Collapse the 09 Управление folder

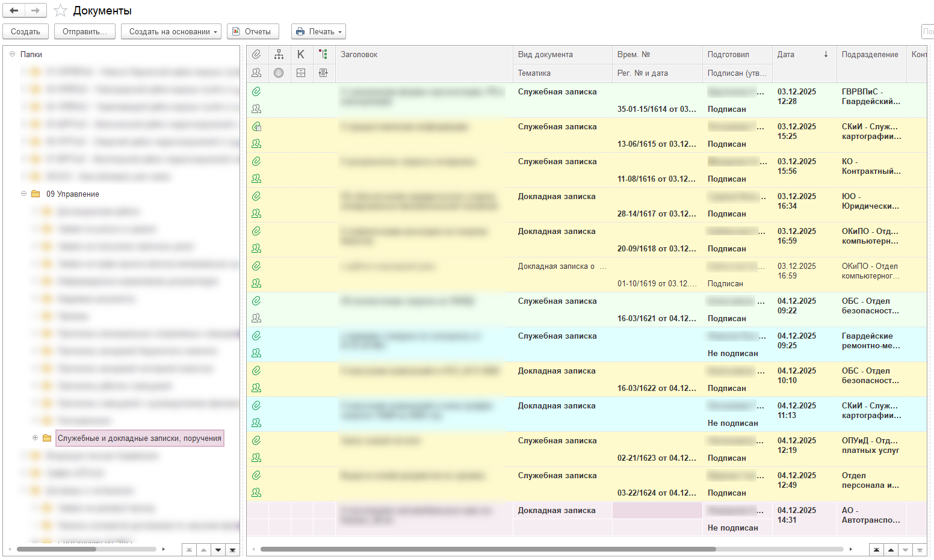click(x=24, y=194)
